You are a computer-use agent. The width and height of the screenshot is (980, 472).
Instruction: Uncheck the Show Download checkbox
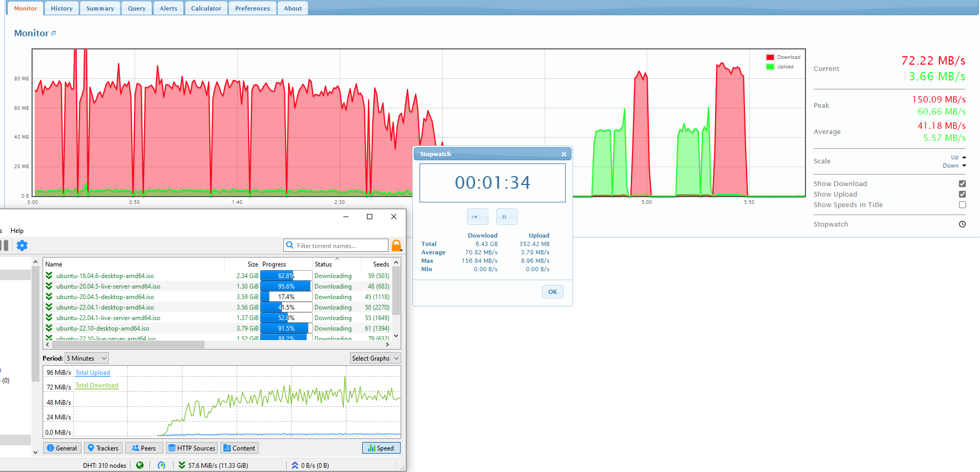tap(962, 184)
